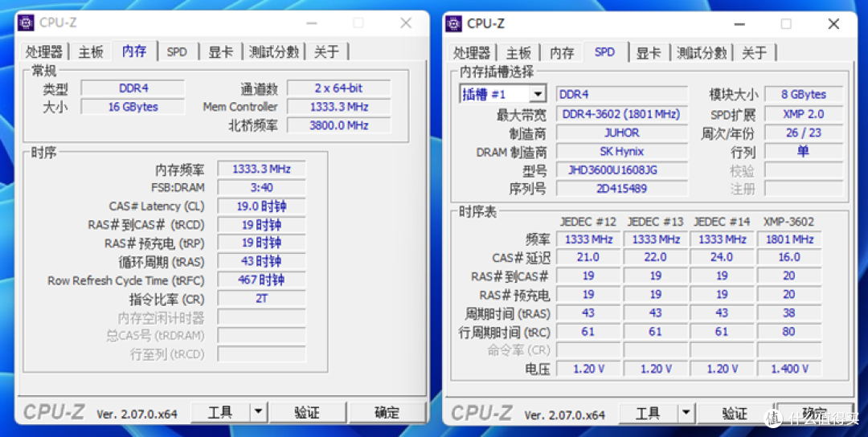This screenshot has height=437, width=868.
Task: Click the 8 GBytes module size value
Action: 803,95
